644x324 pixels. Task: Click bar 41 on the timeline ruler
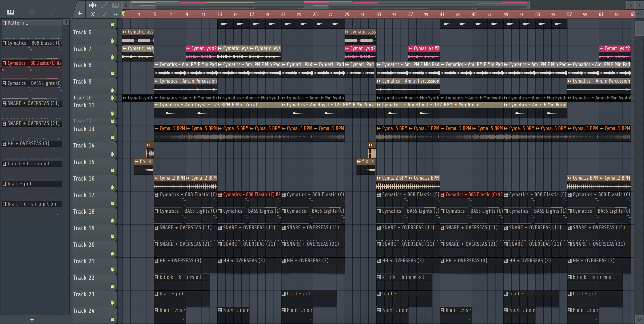pos(442,15)
